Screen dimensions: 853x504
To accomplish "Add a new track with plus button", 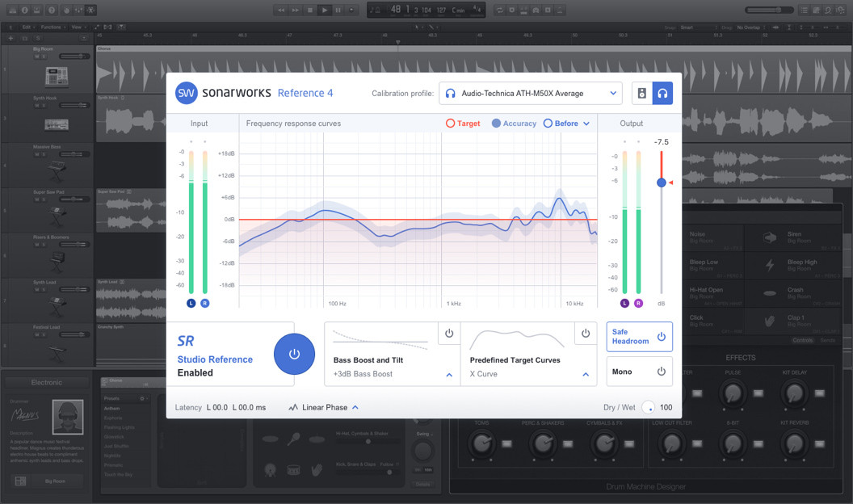I will (11, 38).
